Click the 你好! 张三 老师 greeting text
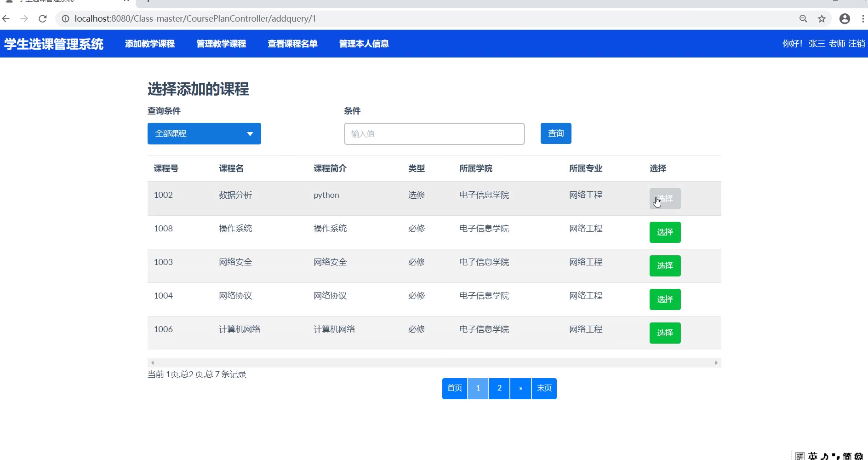This screenshot has width=868, height=460. (x=814, y=44)
